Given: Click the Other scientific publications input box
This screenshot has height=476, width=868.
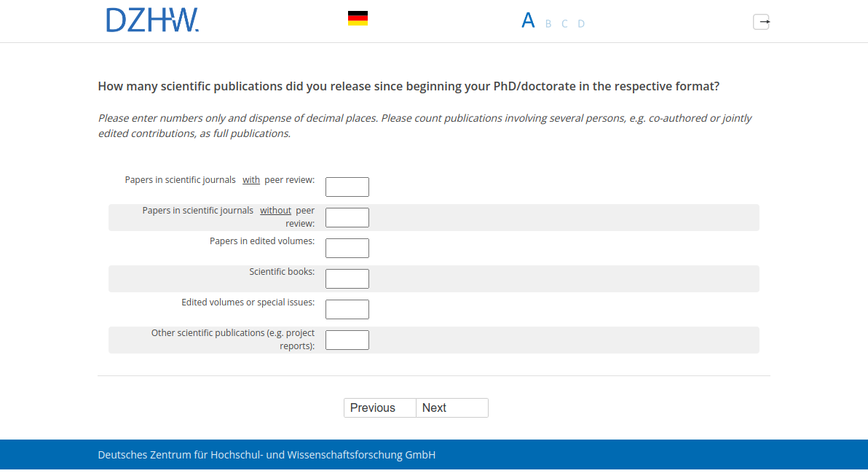Looking at the screenshot, I should pos(347,340).
